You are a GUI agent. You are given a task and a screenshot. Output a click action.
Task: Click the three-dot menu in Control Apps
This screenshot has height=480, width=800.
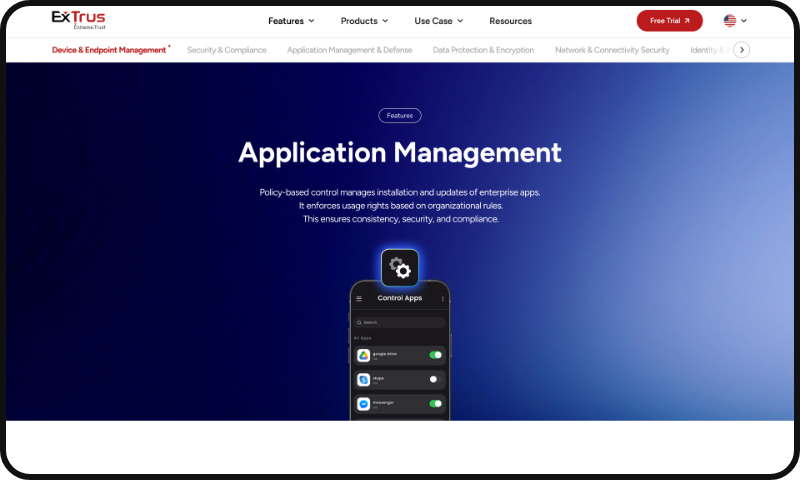442,298
